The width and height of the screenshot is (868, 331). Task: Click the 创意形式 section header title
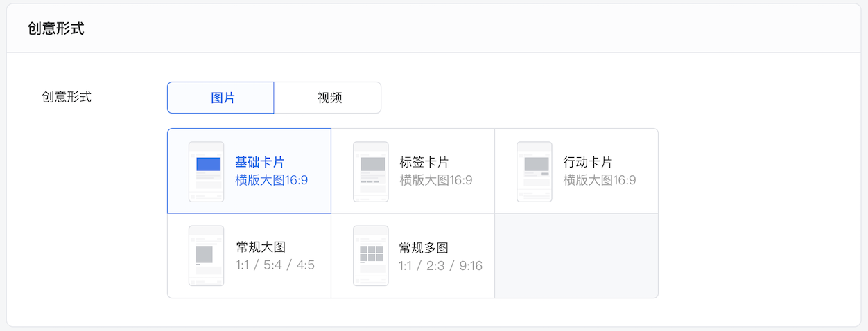click(x=56, y=29)
